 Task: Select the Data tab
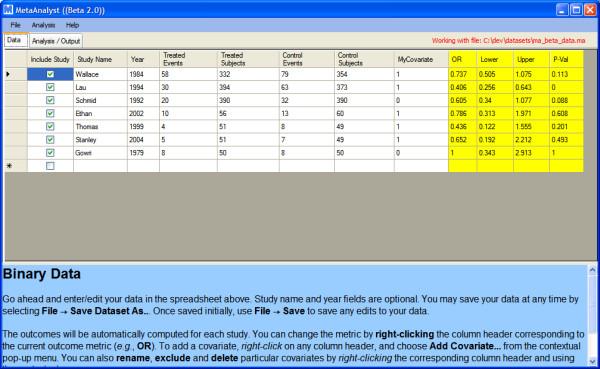[x=14, y=40]
